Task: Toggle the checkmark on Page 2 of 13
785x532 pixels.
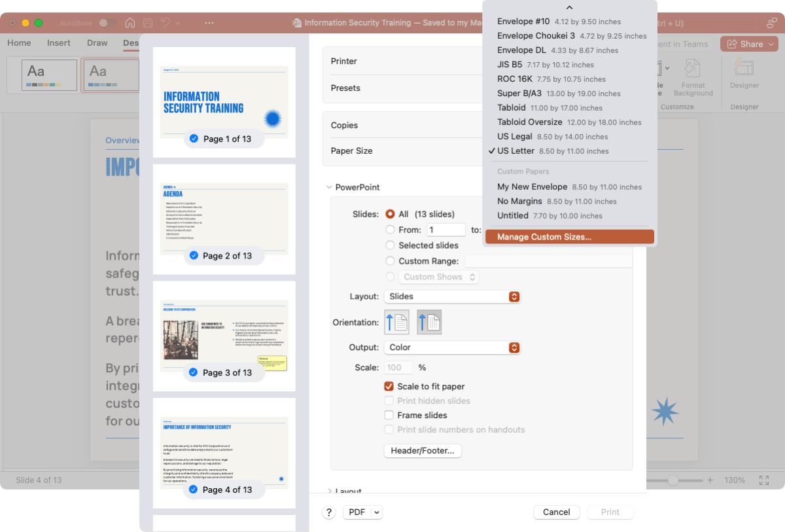Action: [194, 255]
